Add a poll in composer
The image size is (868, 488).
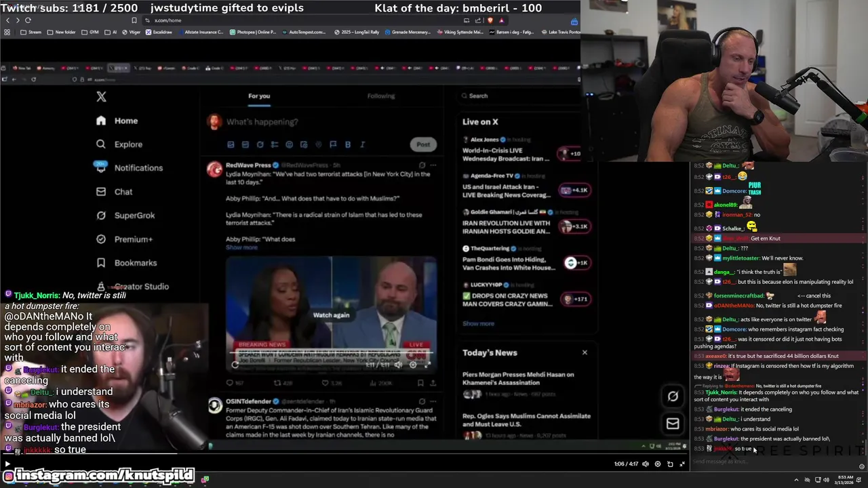pos(274,144)
